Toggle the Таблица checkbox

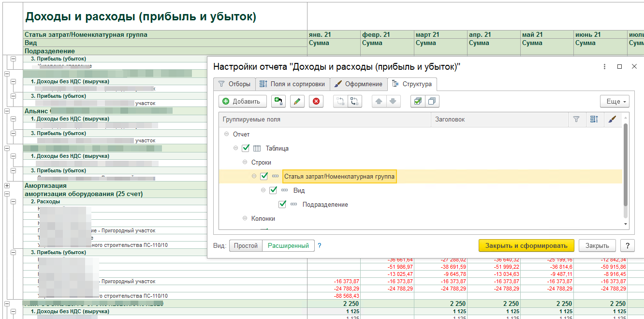pos(246,149)
